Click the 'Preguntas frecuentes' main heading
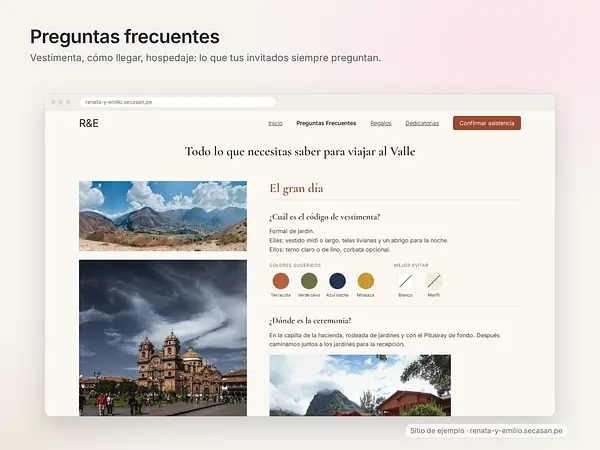The width and height of the screenshot is (600, 450). click(x=125, y=37)
